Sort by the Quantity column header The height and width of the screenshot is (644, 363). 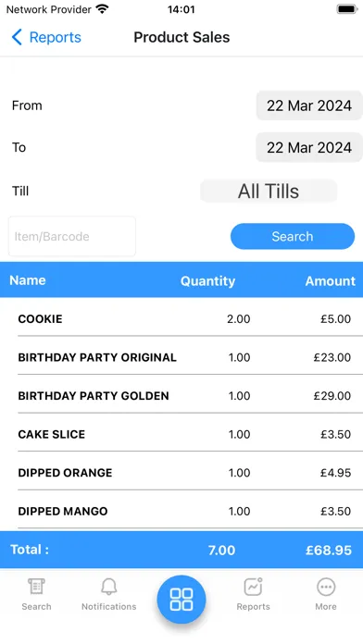click(x=207, y=281)
